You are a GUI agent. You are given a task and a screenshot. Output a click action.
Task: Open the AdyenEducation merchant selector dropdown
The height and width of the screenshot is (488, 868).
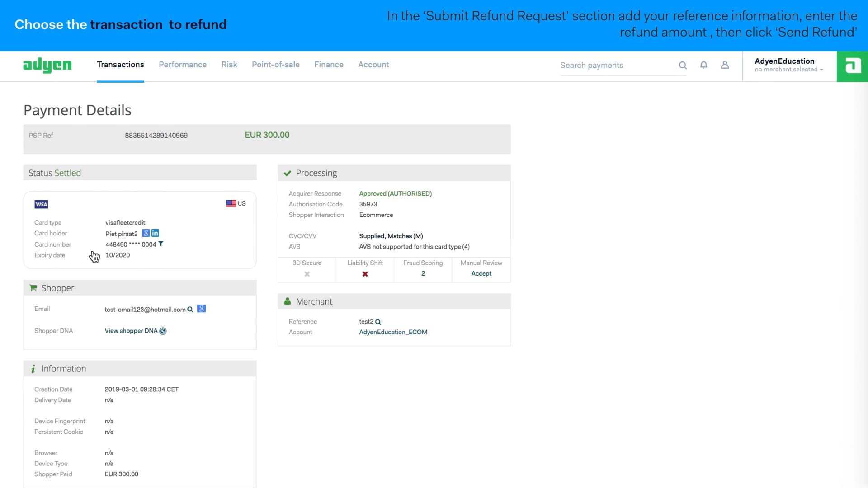coord(789,65)
